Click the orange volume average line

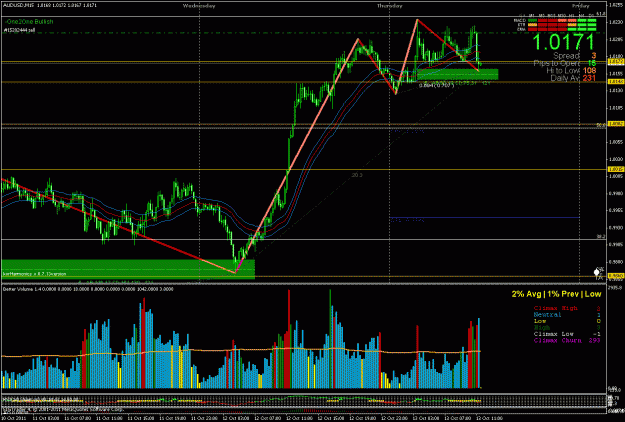tap(241, 351)
